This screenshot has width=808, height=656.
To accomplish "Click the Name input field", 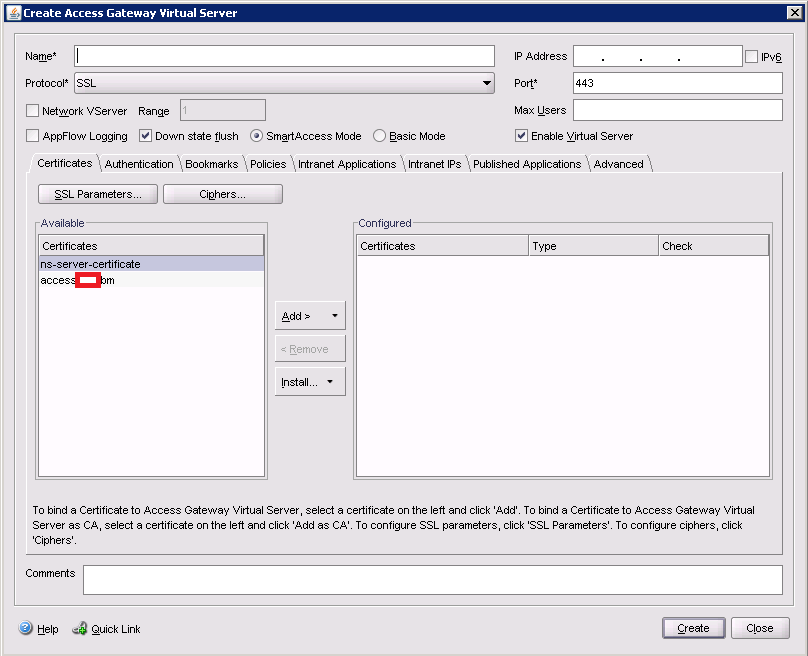I will tap(285, 56).
